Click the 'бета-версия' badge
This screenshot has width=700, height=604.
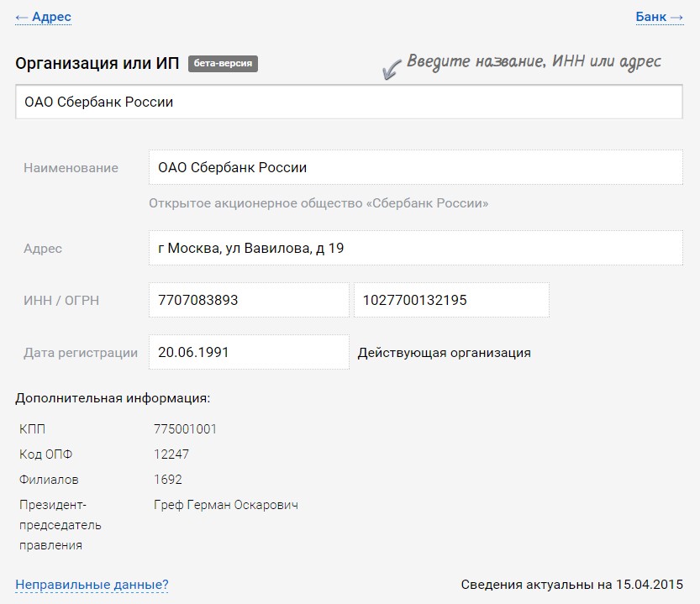coord(223,63)
